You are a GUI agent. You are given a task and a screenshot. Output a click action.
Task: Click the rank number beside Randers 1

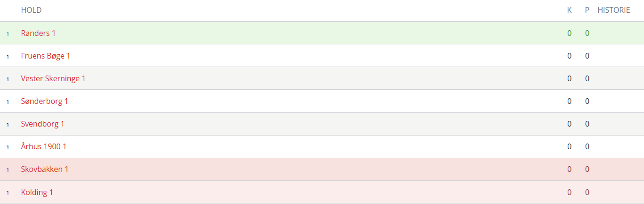(8, 34)
